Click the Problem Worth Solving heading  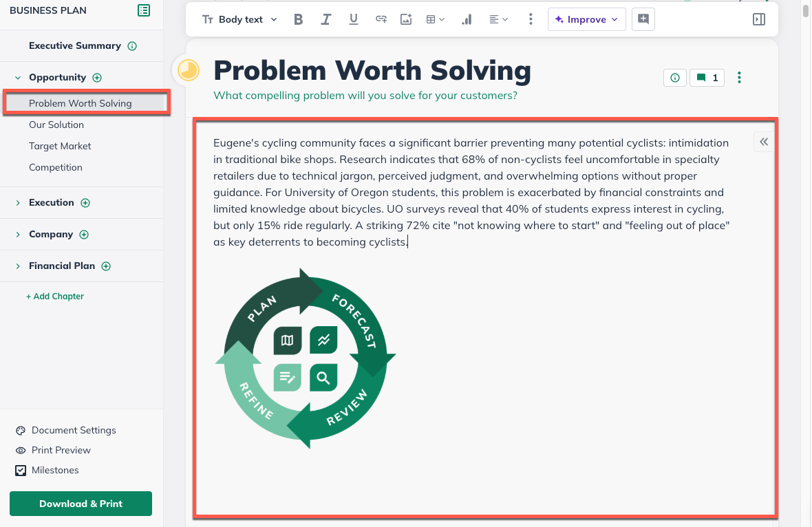(x=372, y=70)
